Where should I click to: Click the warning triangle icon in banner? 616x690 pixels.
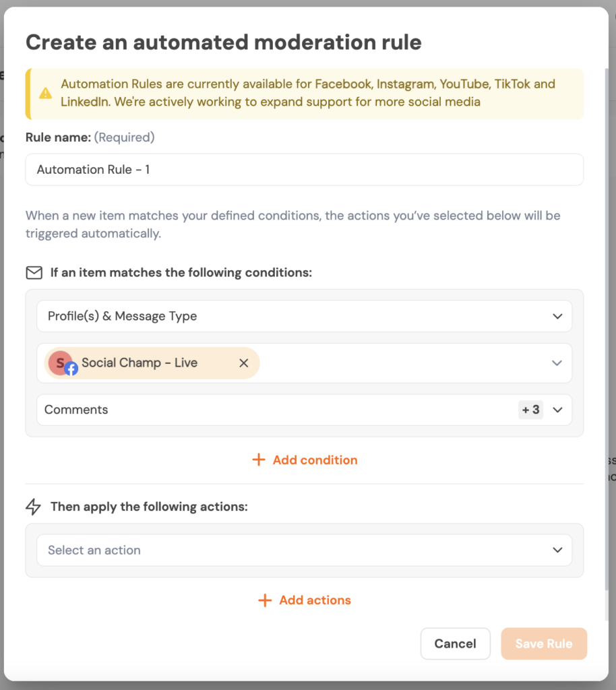coord(45,94)
